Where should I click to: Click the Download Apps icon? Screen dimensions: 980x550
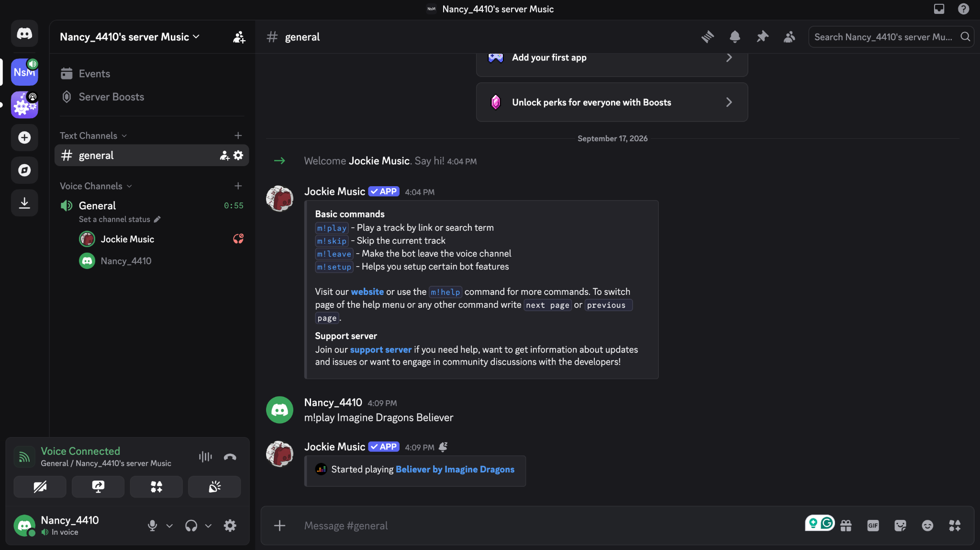point(24,202)
